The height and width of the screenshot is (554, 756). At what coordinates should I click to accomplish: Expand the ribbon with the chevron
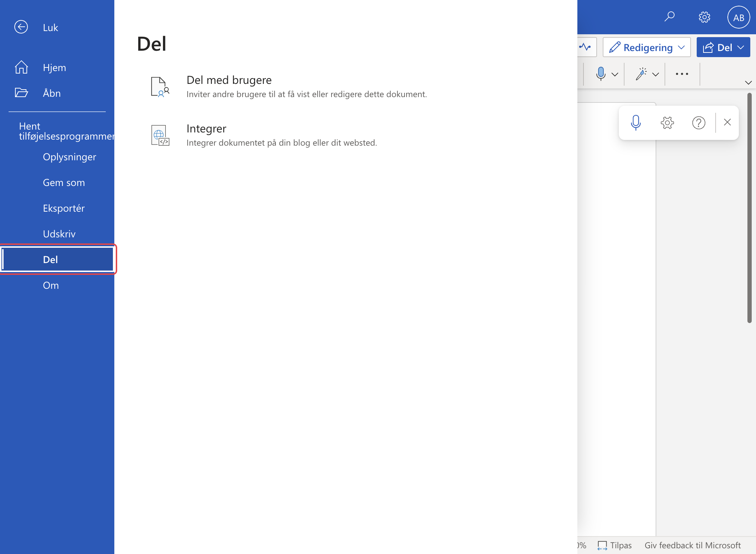coord(748,82)
